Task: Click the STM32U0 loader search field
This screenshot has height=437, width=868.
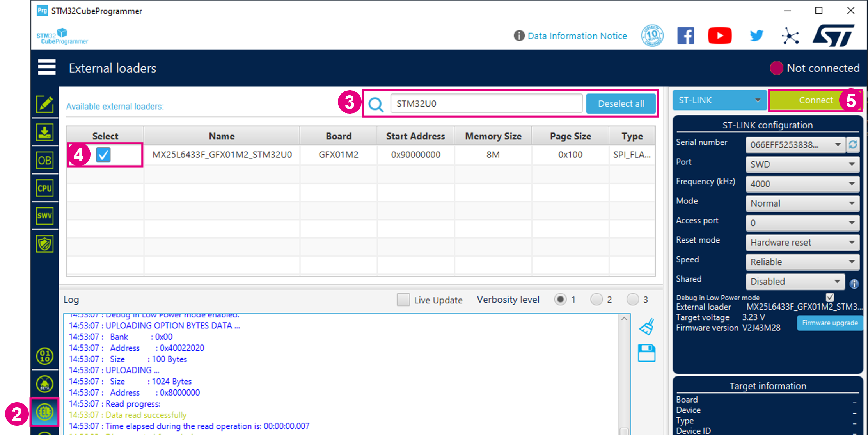Action: 486,104
